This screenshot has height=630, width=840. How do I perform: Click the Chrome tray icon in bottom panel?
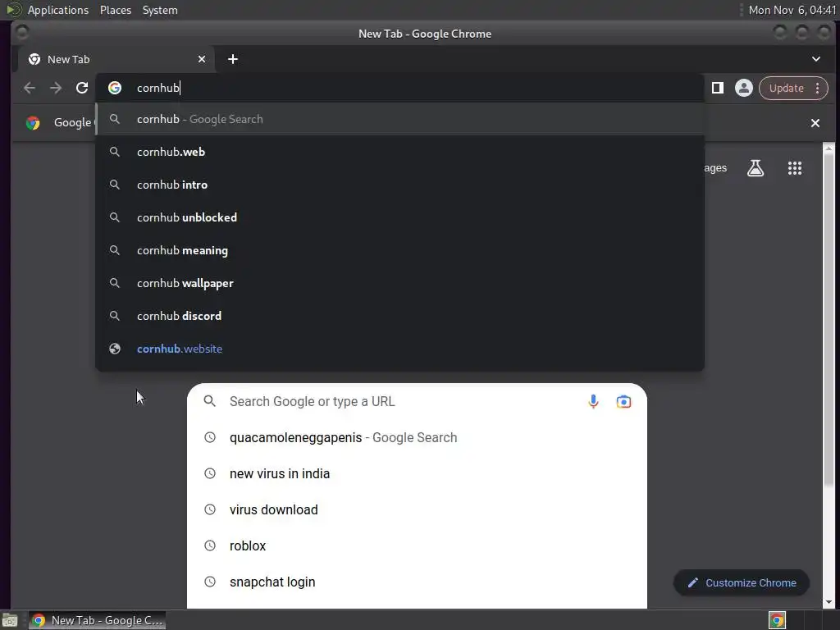[777, 620]
